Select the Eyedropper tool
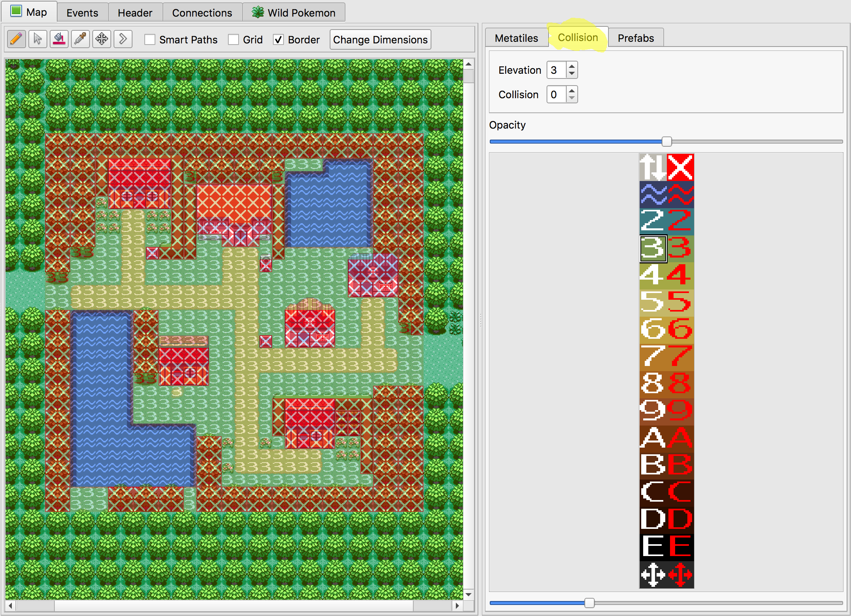Viewport: 851px width, 616px height. tap(80, 39)
